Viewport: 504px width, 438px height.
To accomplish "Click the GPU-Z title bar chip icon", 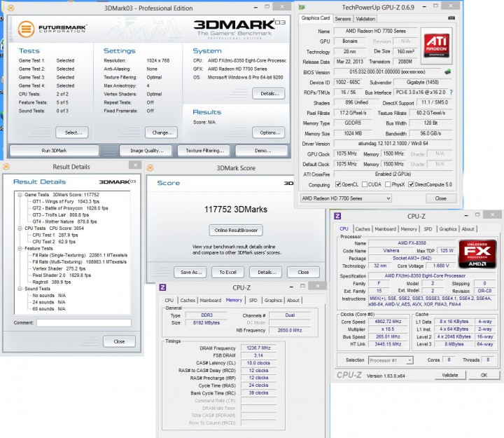I will 302,7.
